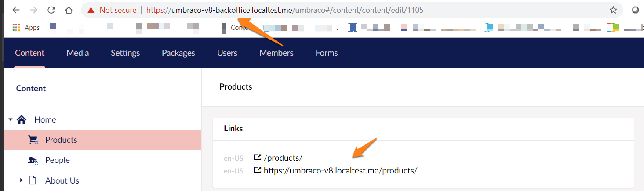
Task: Go to browser home page icon
Action: [x=68, y=10]
